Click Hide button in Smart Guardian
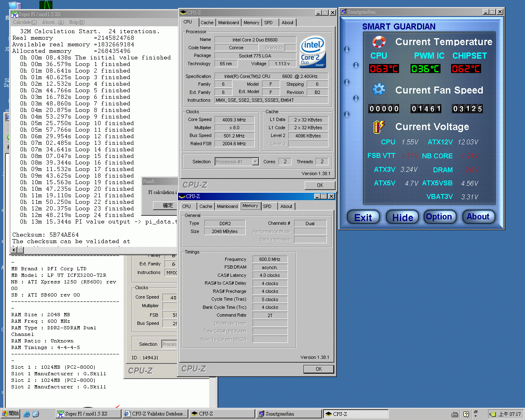The height and width of the screenshot is (420, 525). pos(402,217)
